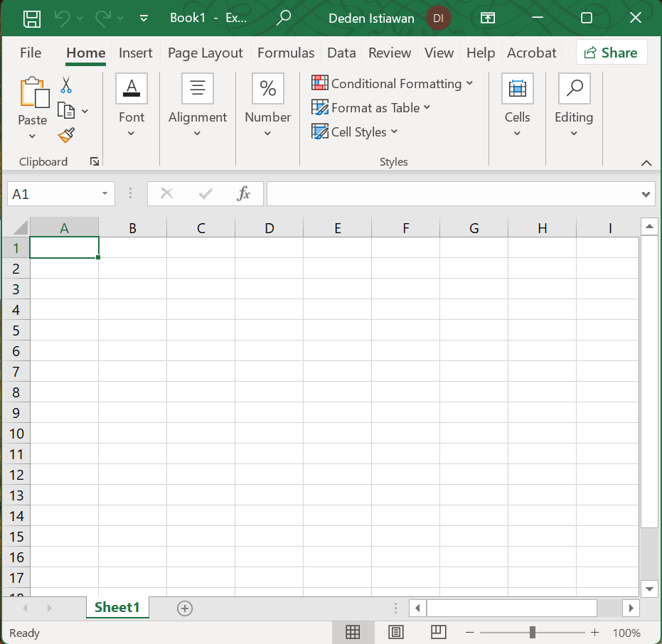Open the File menu
Image resolution: width=662 pixels, height=644 pixels.
tap(31, 53)
